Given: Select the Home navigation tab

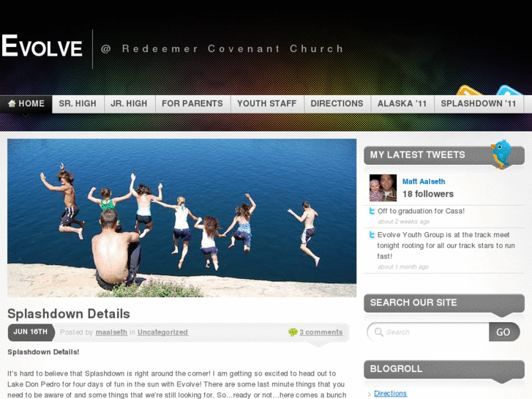Looking at the screenshot, I should [x=26, y=103].
